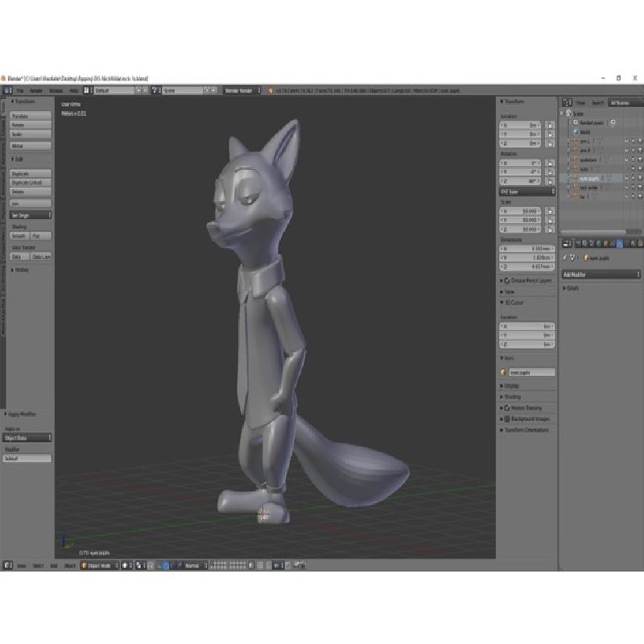The image size is (644, 644).
Task: Click the first visible layers grid button
Action: pyautogui.click(x=212, y=563)
